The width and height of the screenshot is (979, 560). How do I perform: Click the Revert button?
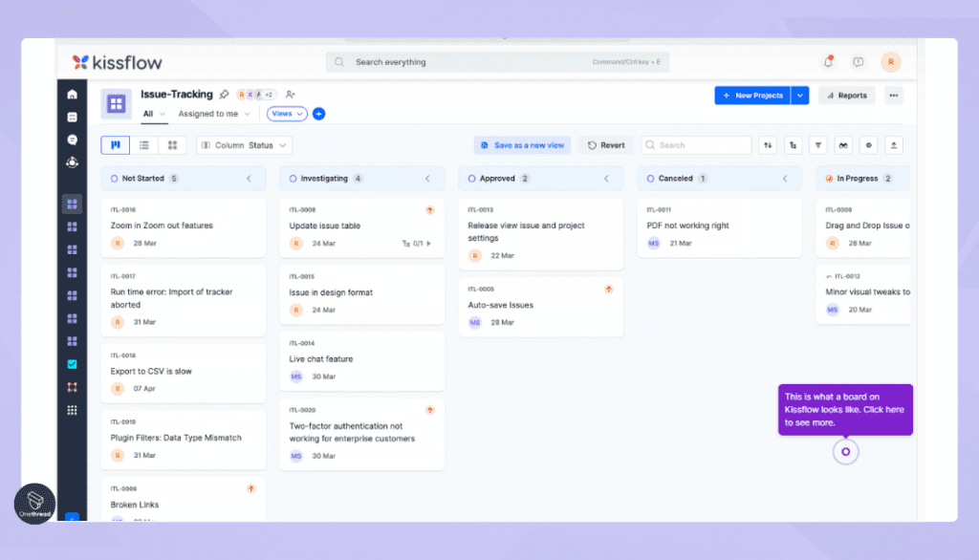(x=605, y=145)
